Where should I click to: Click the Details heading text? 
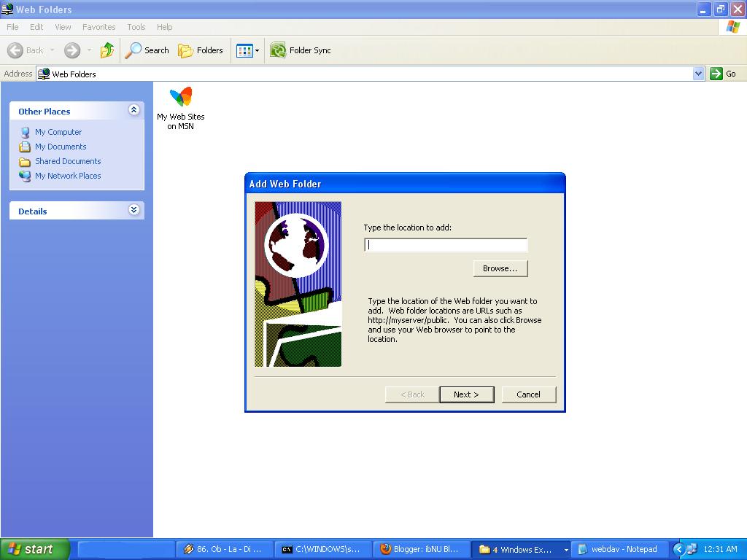pos(32,211)
